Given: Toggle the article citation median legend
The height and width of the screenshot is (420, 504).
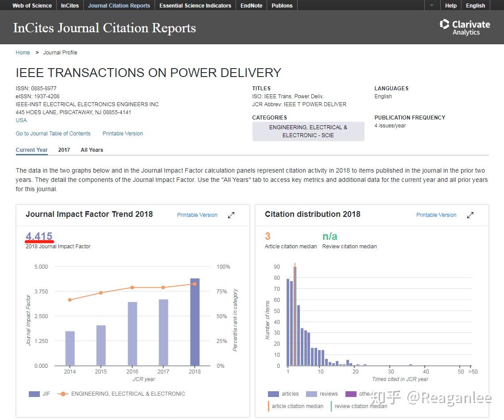Looking at the screenshot, I should pos(296,406).
